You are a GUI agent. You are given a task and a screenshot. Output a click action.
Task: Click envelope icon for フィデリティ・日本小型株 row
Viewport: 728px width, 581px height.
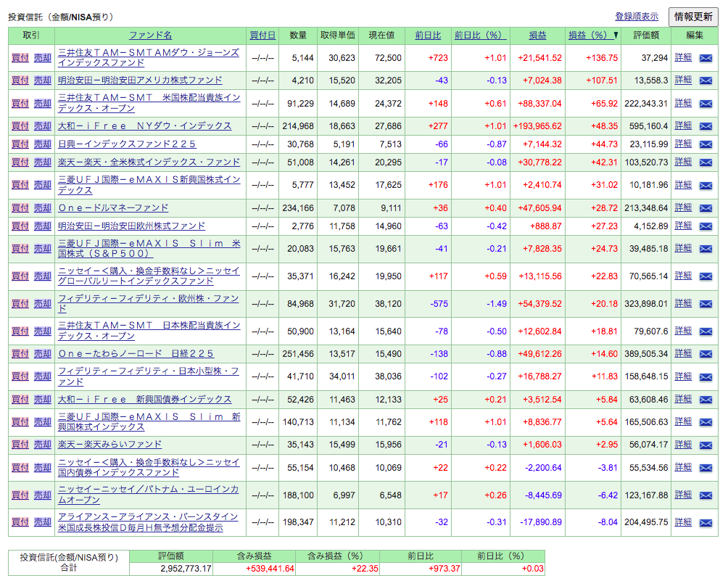[x=706, y=376]
